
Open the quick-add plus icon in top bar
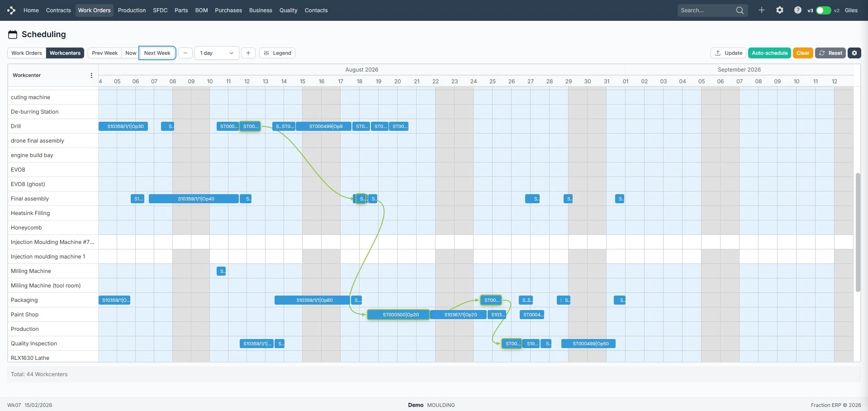tap(762, 10)
